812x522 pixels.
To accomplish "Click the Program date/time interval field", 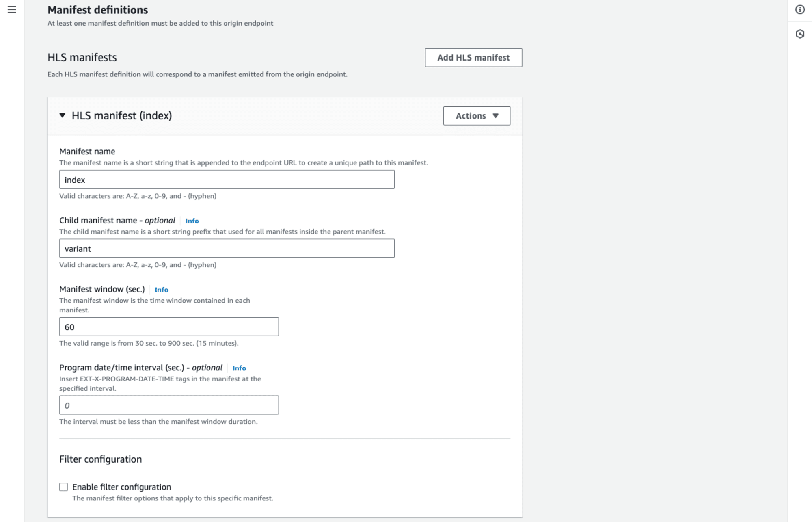I will tap(168, 405).
